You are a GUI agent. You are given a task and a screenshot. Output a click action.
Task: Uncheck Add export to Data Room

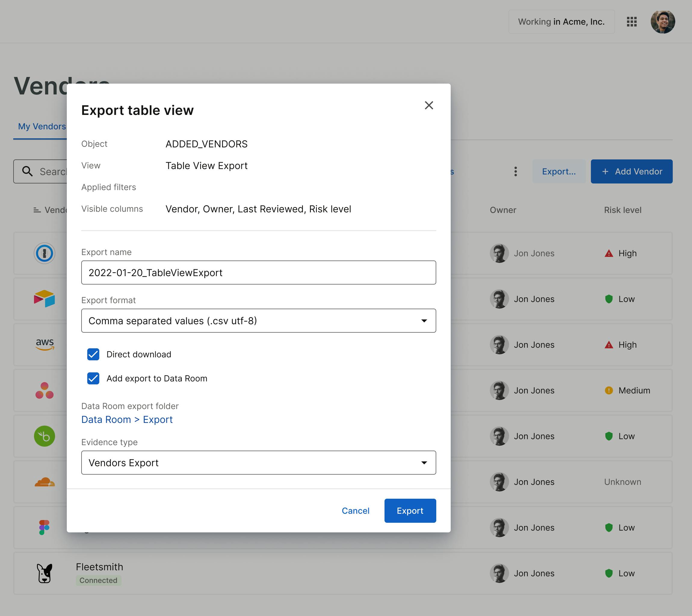point(93,378)
